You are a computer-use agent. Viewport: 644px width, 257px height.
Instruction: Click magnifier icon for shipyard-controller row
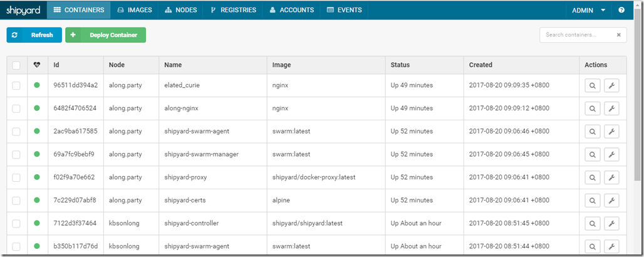(x=592, y=224)
